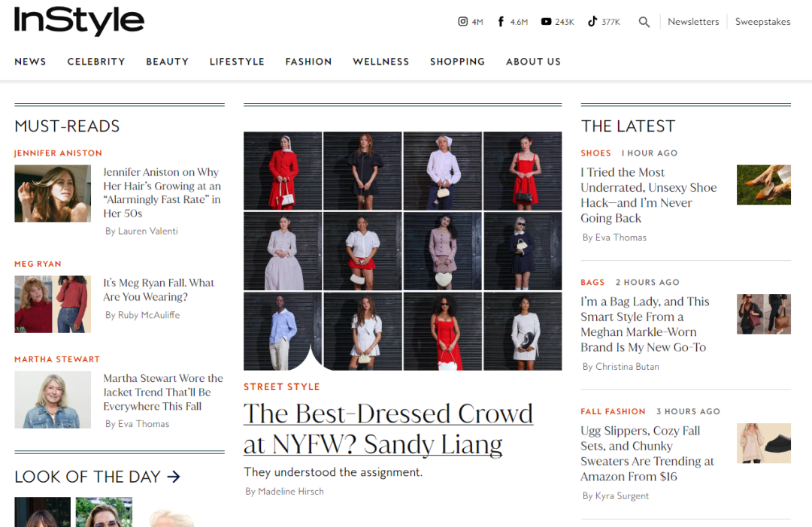The width and height of the screenshot is (812, 527).
Task: Open the Shopping menu
Action: point(458,62)
